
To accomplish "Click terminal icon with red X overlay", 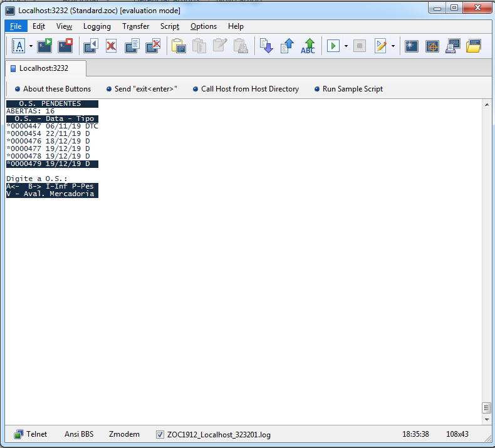I will [153, 46].
